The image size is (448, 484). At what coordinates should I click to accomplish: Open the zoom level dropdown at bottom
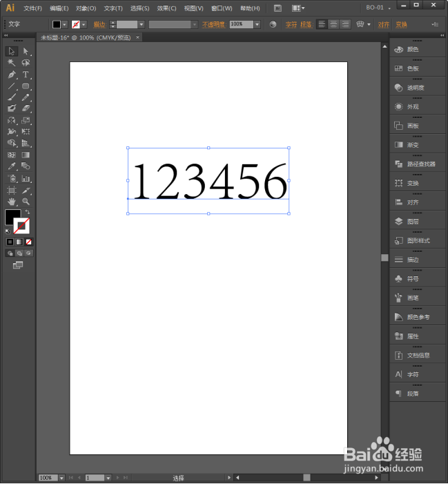click(61, 478)
